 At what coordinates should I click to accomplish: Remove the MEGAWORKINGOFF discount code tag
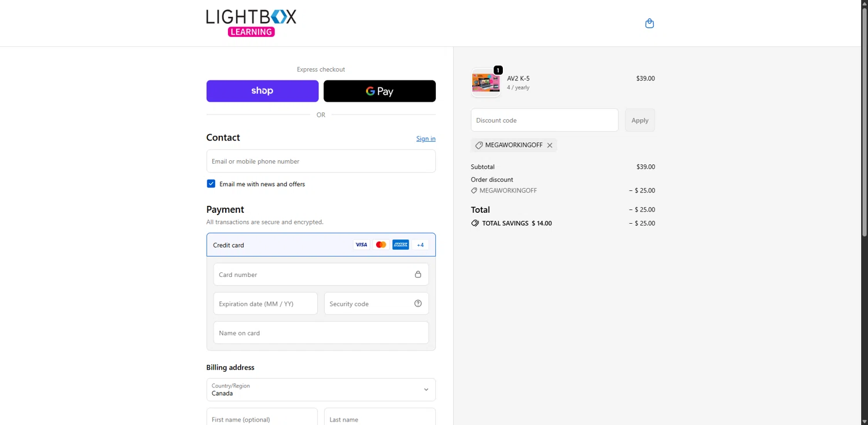(x=550, y=145)
